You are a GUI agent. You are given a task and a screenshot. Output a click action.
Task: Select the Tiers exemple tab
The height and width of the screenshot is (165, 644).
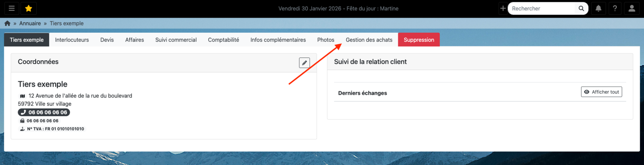pyautogui.click(x=27, y=40)
